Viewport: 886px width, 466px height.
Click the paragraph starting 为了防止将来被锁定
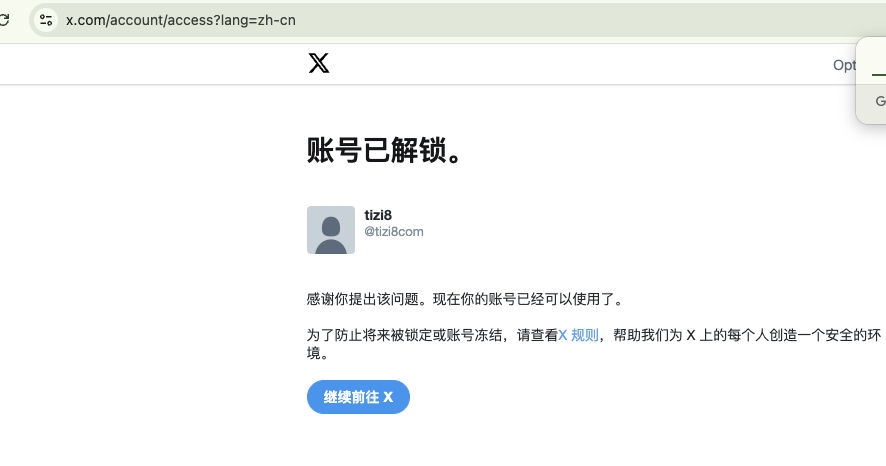[x=594, y=344]
